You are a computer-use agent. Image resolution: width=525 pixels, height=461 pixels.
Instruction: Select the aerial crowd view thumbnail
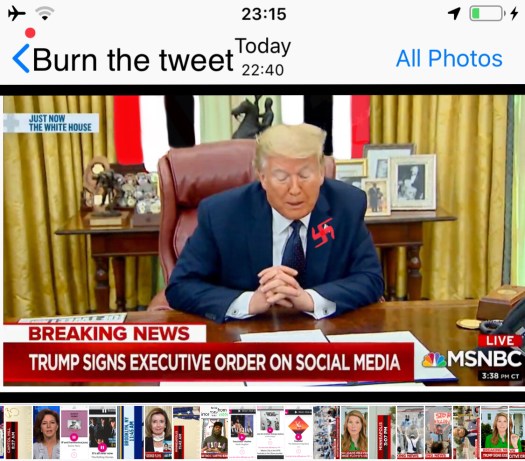click(x=326, y=432)
